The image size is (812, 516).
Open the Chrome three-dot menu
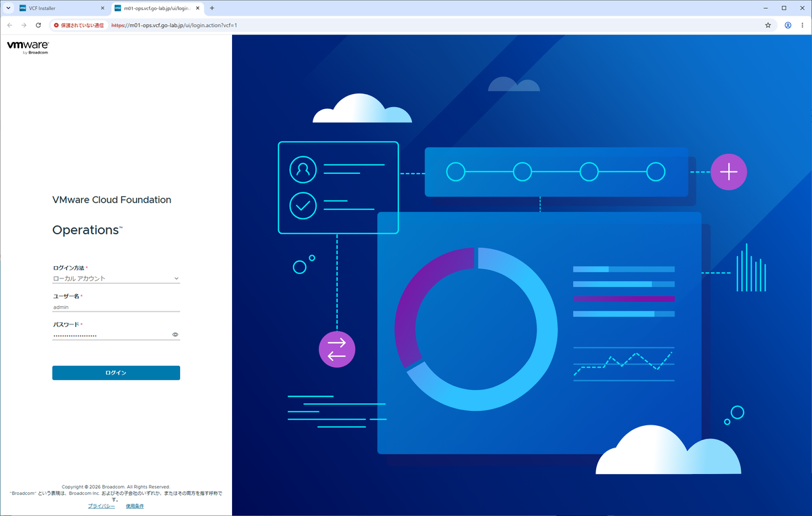[x=803, y=25]
